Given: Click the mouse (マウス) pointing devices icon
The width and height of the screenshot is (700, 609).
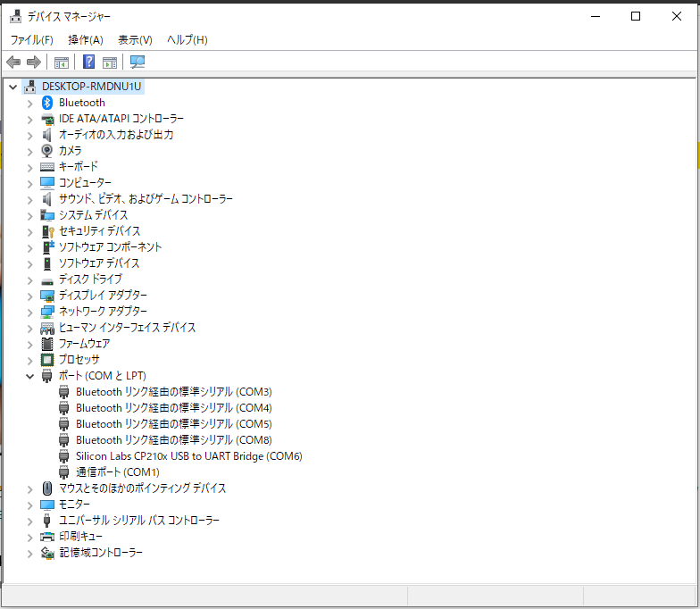Looking at the screenshot, I should coord(46,488).
